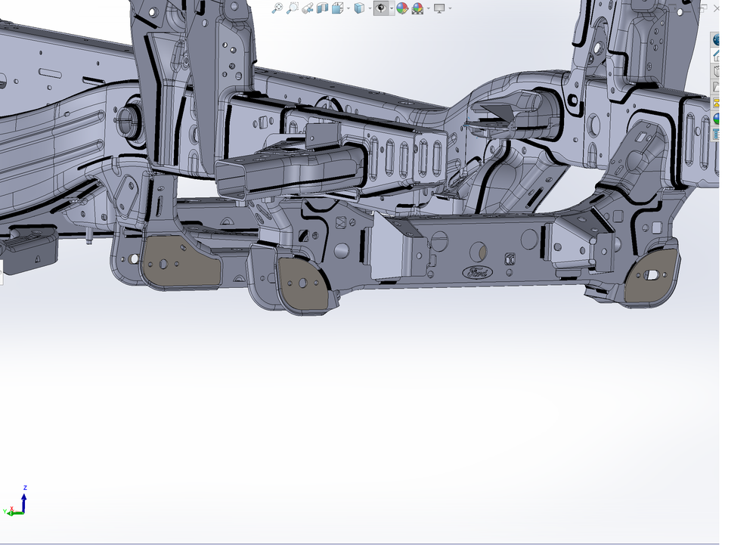Expand the Display Style dropdown arrow
756x545 pixels.
370,8
